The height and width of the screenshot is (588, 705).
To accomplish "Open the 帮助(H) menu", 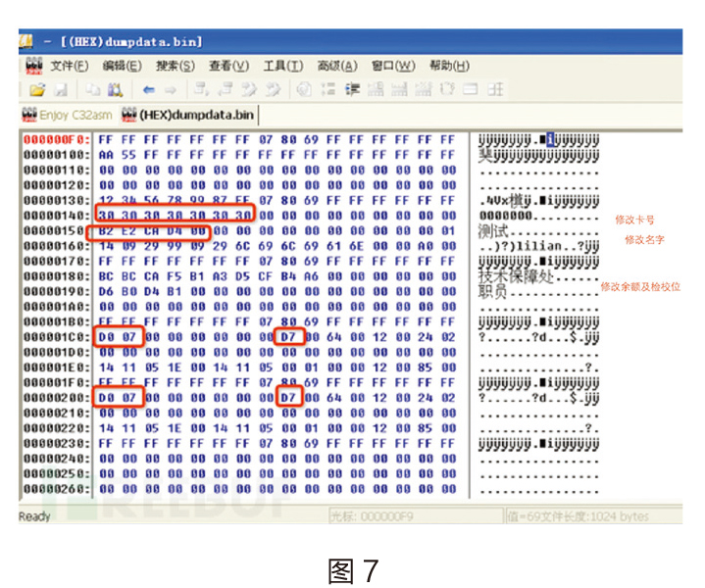I will (449, 66).
